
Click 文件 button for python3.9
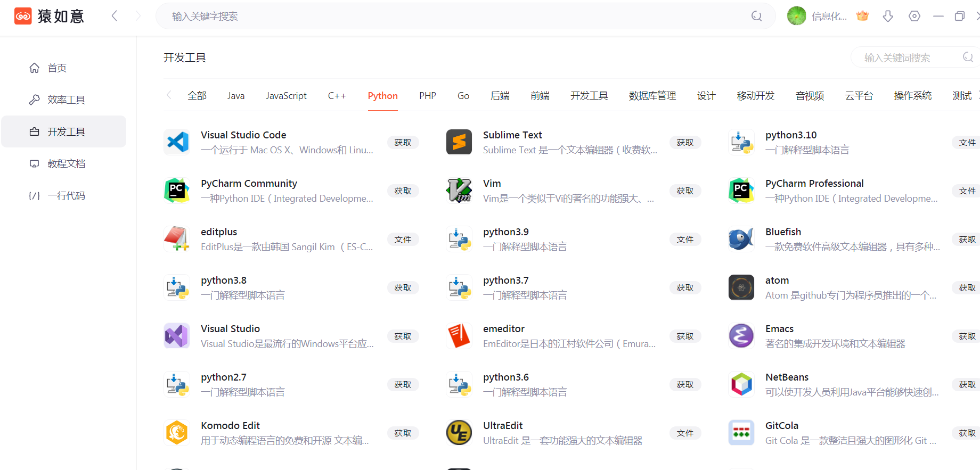click(x=685, y=240)
